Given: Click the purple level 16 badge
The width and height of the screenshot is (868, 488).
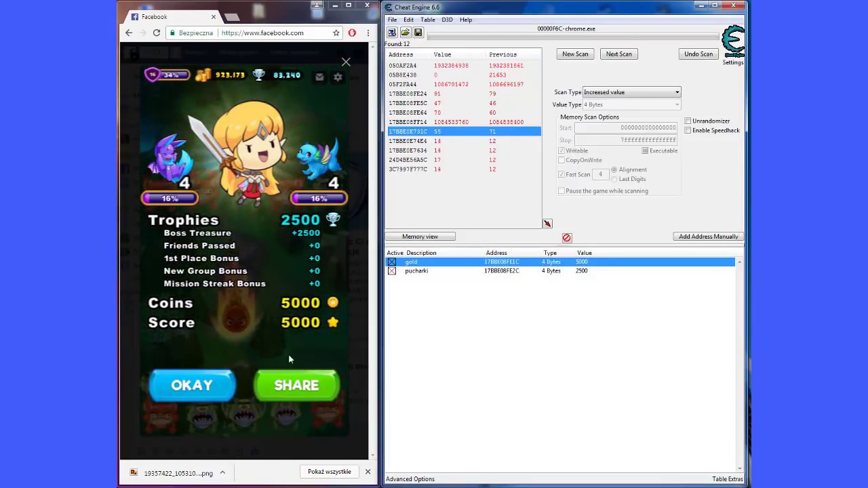Looking at the screenshot, I should point(153,75).
